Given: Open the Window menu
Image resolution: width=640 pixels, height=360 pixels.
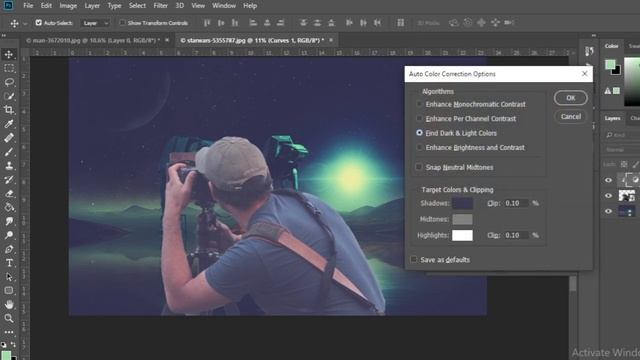Looking at the screenshot, I should point(224,6).
